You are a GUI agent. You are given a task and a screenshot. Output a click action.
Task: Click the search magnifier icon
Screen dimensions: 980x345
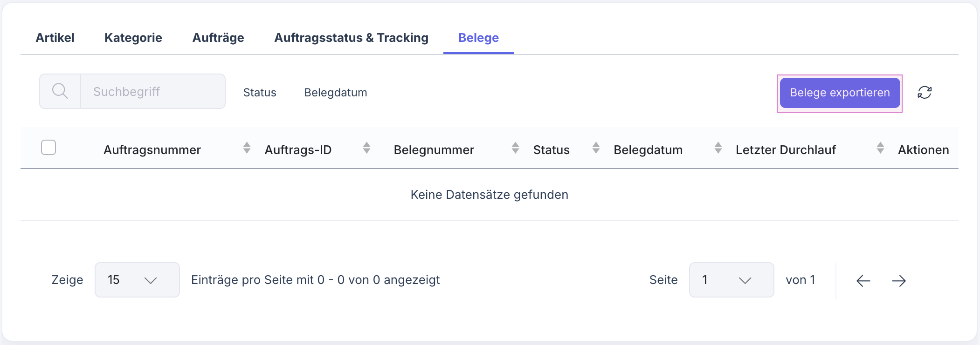(x=60, y=91)
